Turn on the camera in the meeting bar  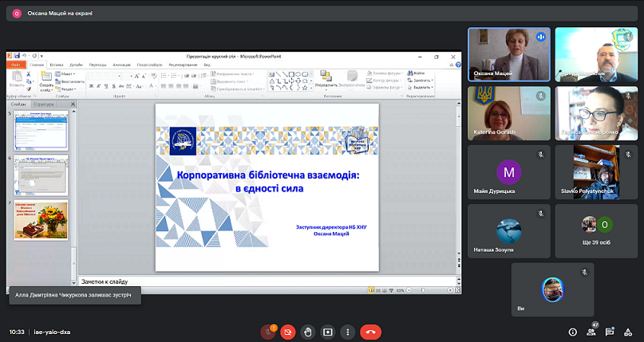coord(288,332)
